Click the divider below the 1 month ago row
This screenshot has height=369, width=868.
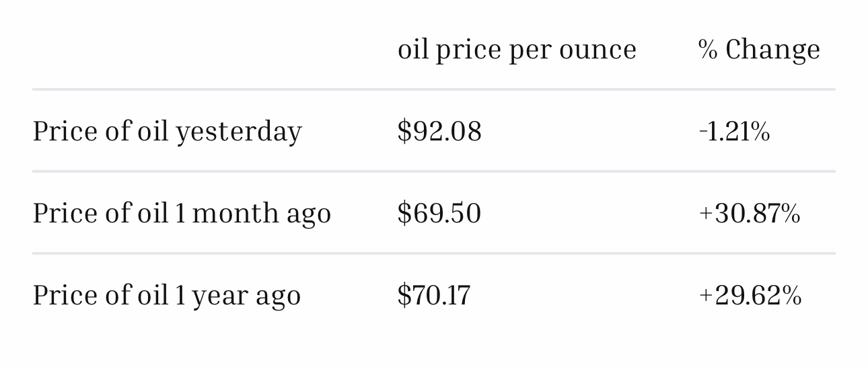pos(433,253)
